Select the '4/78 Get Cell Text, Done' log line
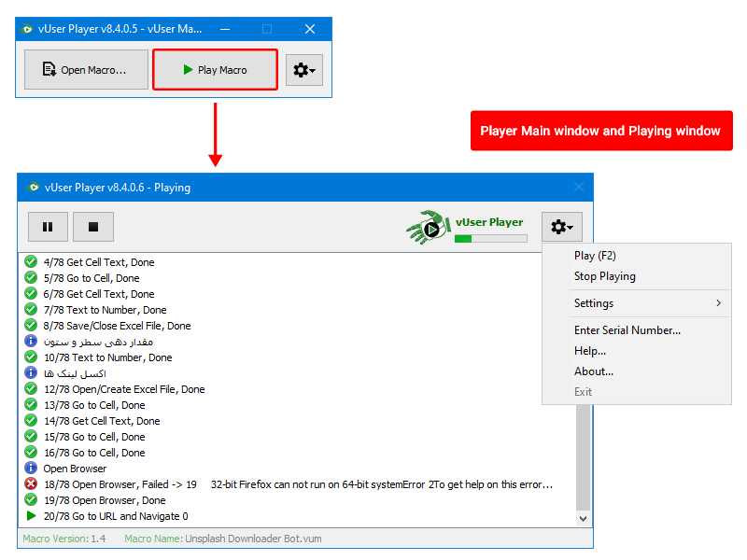The image size is (747, 560). (x=99, y=262)
